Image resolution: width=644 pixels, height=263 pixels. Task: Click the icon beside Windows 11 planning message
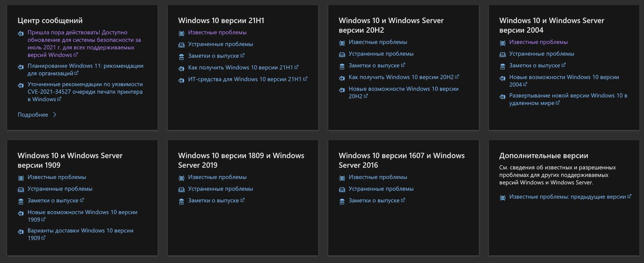coord(21,67)
